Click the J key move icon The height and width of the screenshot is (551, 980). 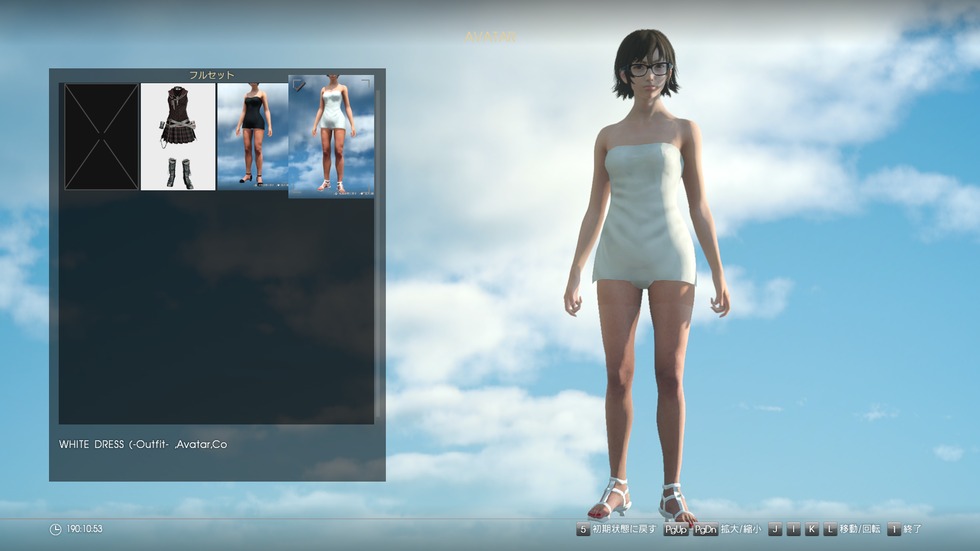pos(775,529)
